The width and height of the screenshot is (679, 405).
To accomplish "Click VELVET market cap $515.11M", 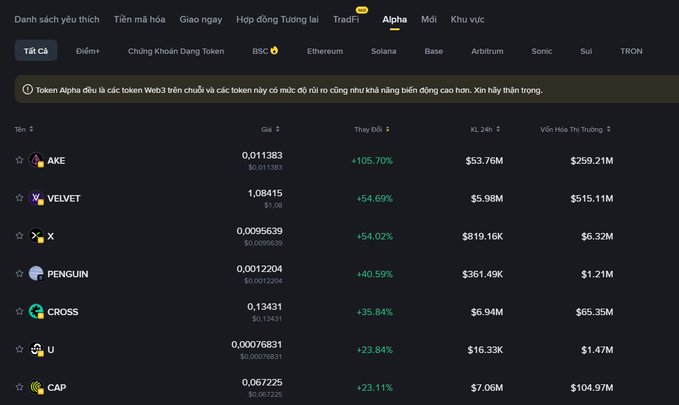I will 592,198.
